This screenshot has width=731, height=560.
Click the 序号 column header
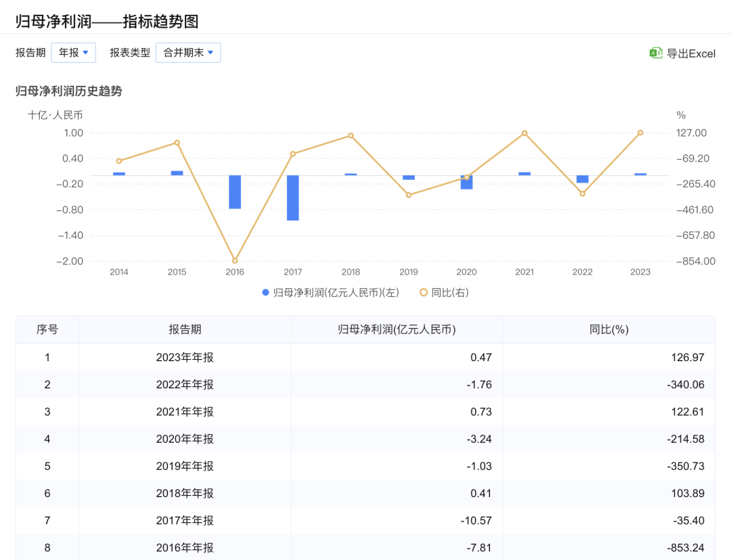47,329
